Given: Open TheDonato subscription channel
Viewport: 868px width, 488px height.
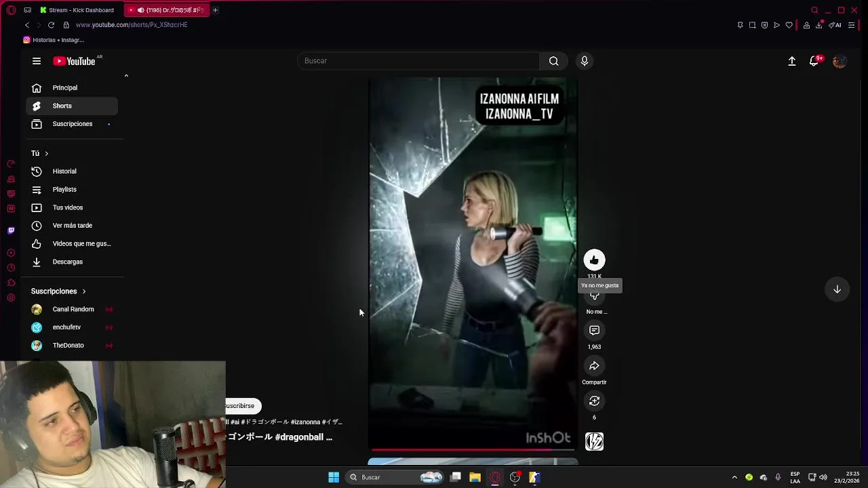Looking at the screenshot, I should [x=72, y=346].
